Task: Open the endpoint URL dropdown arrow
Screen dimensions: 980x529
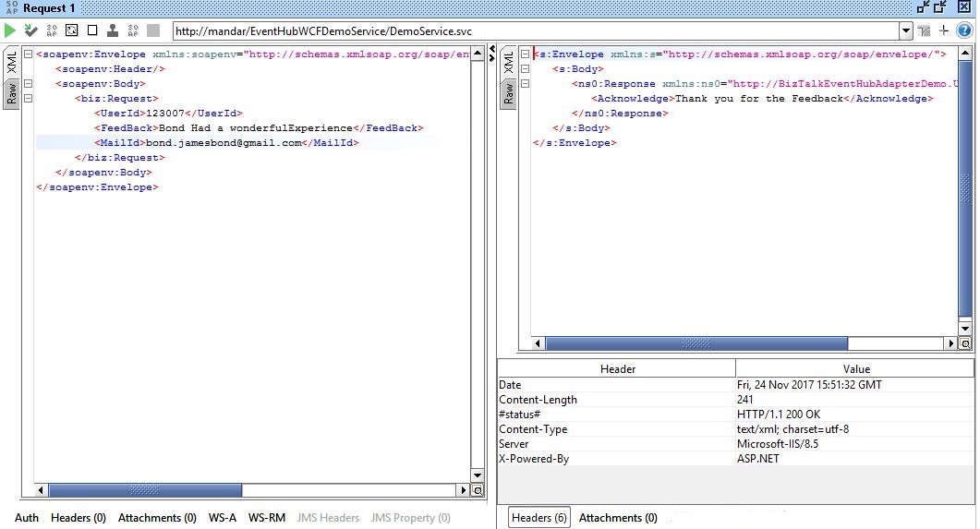Action: coord(905,30)
